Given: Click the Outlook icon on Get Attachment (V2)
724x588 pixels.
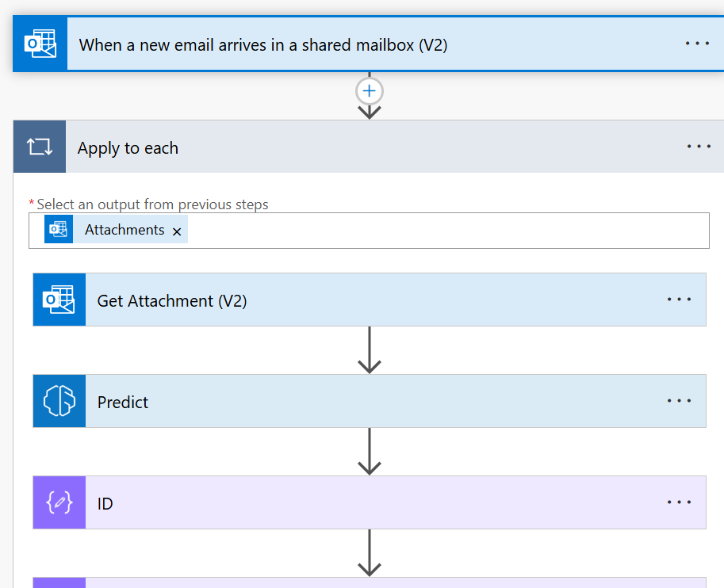Looking at the screenshot, I should pyautogui.click(x=59, y=300).
